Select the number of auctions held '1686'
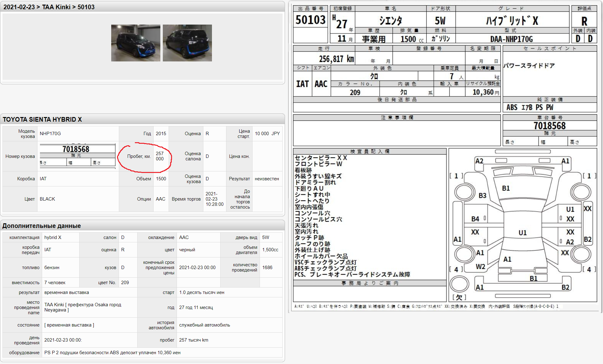Viewport: 603px width, 364px height. (x=267, y=268)
